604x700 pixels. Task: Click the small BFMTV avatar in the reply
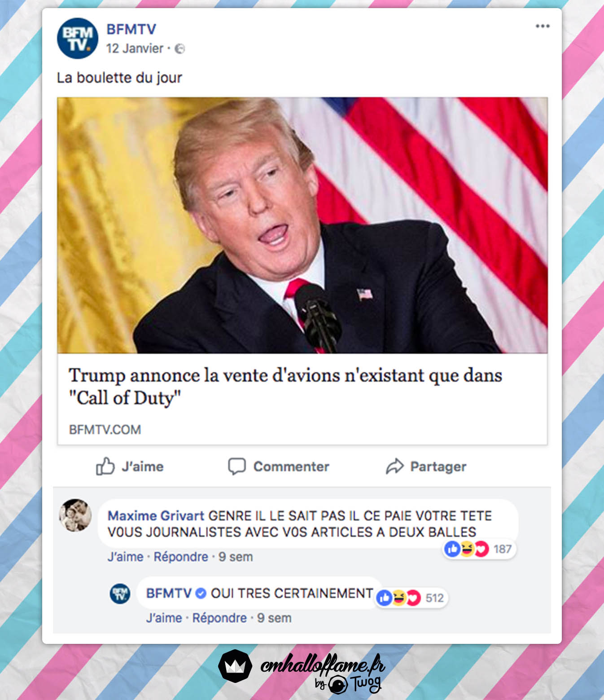[x=120, y=594]
